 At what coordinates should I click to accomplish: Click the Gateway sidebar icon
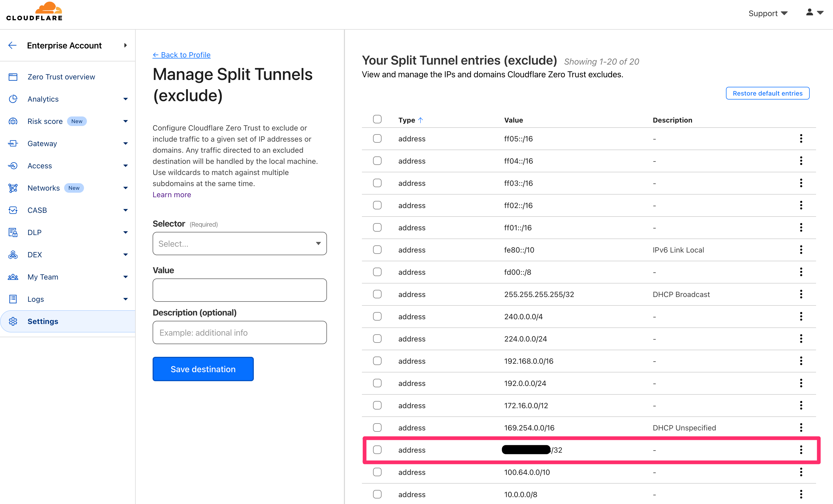[13, 143]
